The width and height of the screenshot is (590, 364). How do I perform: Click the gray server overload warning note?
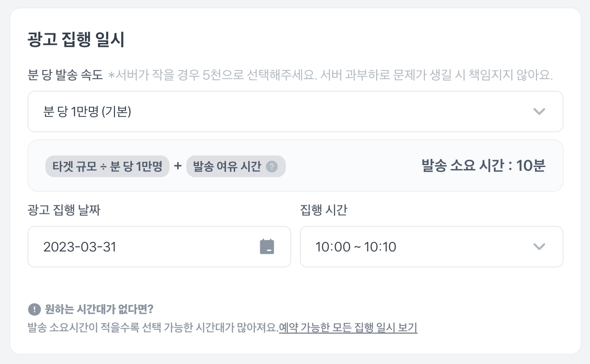[x=330, y=75]
